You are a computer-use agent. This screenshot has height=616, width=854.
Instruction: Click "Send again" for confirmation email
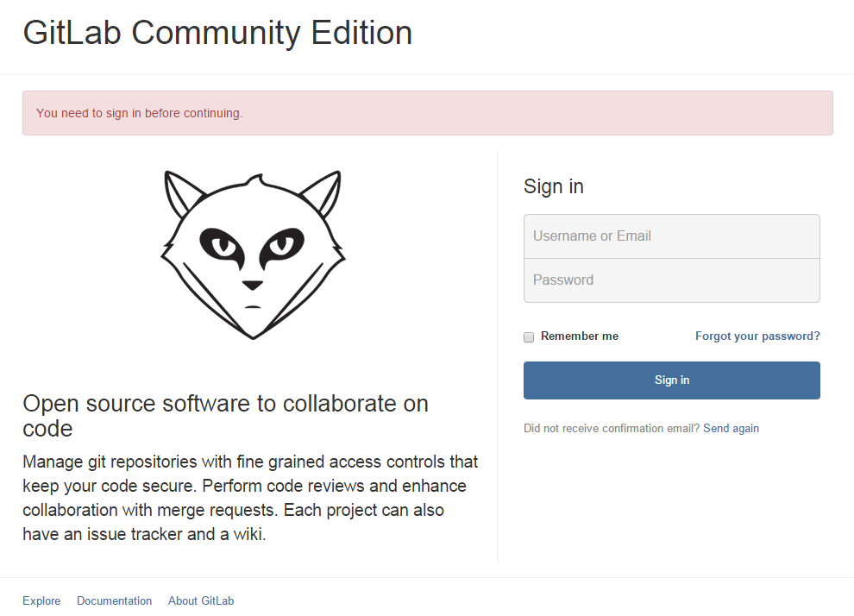(x=731, y=429)
